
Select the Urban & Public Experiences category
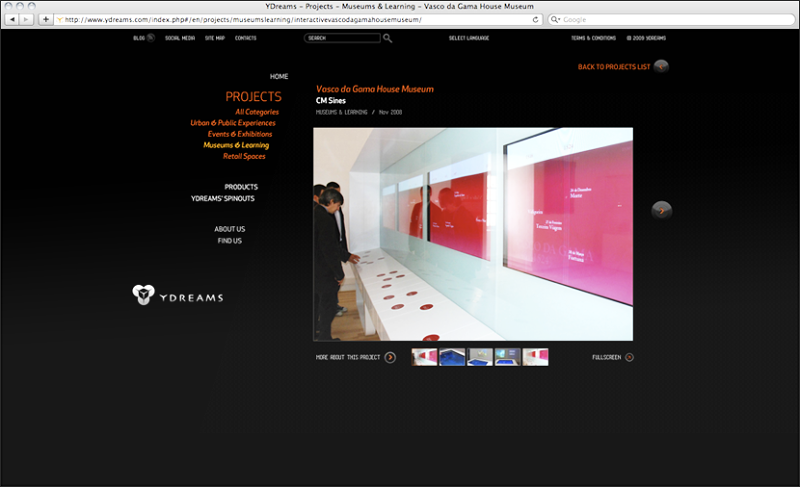coord(233,123)
